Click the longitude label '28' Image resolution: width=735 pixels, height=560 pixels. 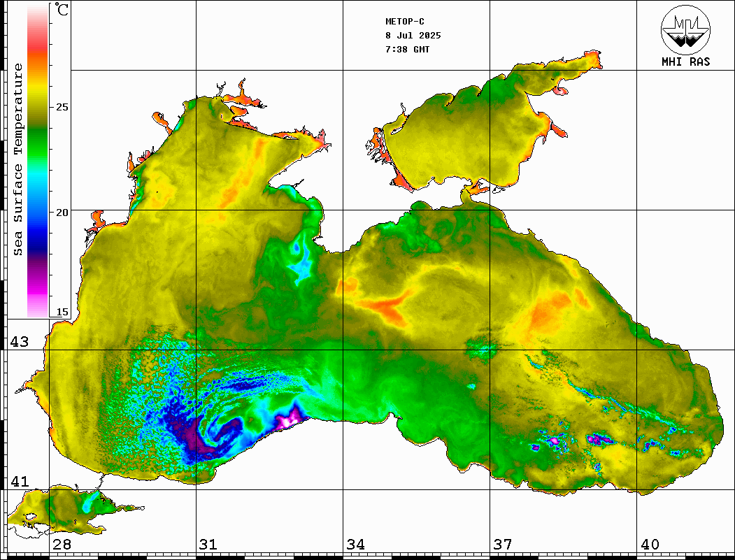[x=62, y=544]
